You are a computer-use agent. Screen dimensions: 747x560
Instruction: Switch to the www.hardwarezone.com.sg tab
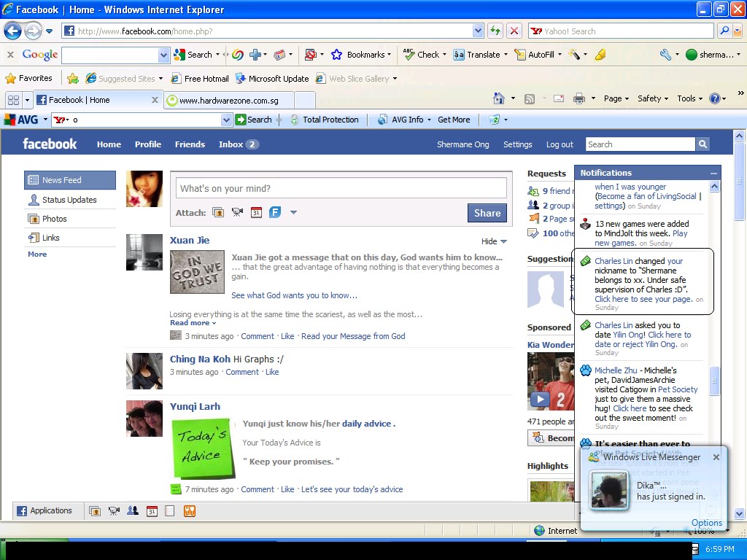(x=230, y=101)
